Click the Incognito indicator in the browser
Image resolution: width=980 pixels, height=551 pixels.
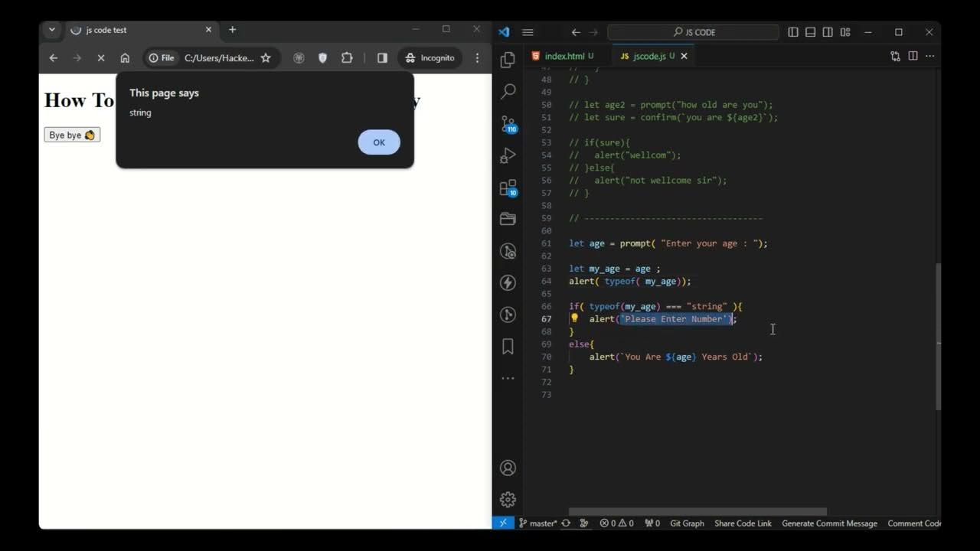tap(430, 58)
